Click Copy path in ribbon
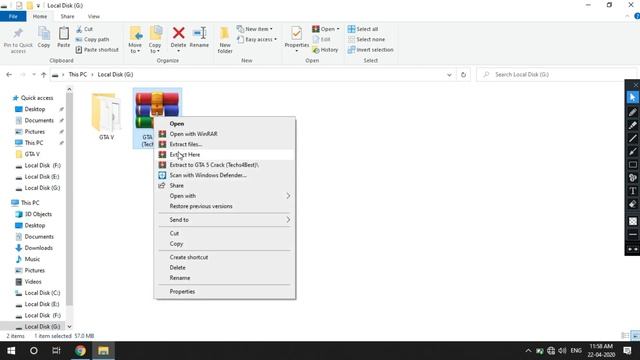This screenshot has width=640, height=360. pyautogui.click(x=92, y=39)
